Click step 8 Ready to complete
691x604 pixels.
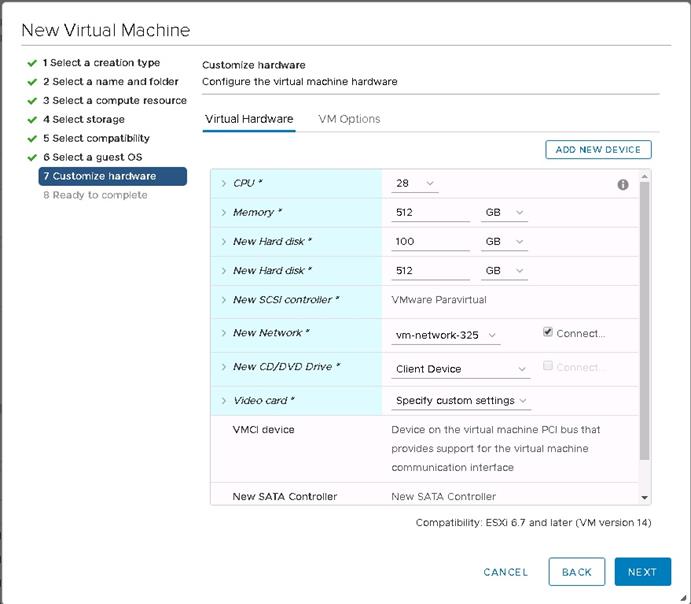pyautogui.click(x=95, y=195)
